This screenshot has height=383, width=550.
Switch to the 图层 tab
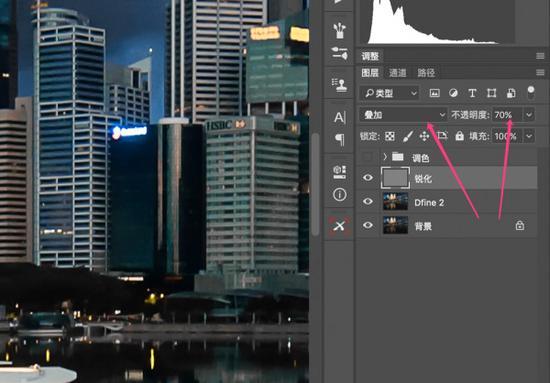coord(370,73)
